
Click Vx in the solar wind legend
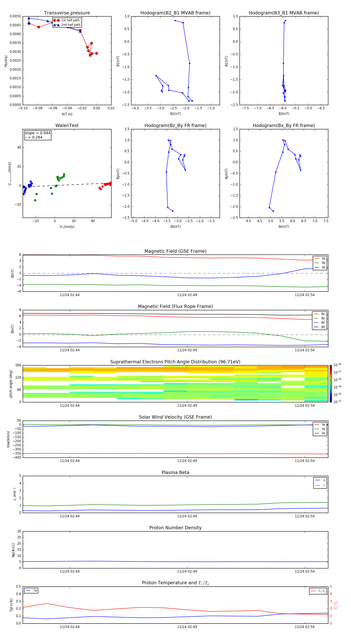(x=320, y=425)
